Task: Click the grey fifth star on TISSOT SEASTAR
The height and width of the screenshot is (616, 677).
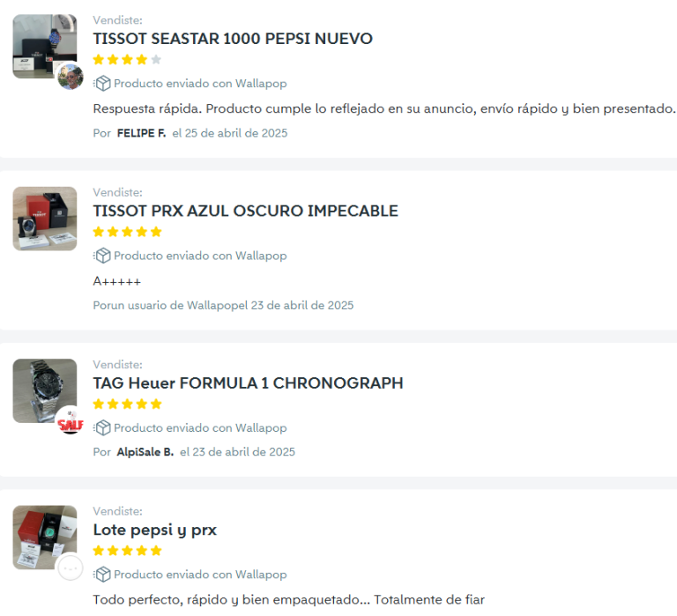Action: coord(156,60)
